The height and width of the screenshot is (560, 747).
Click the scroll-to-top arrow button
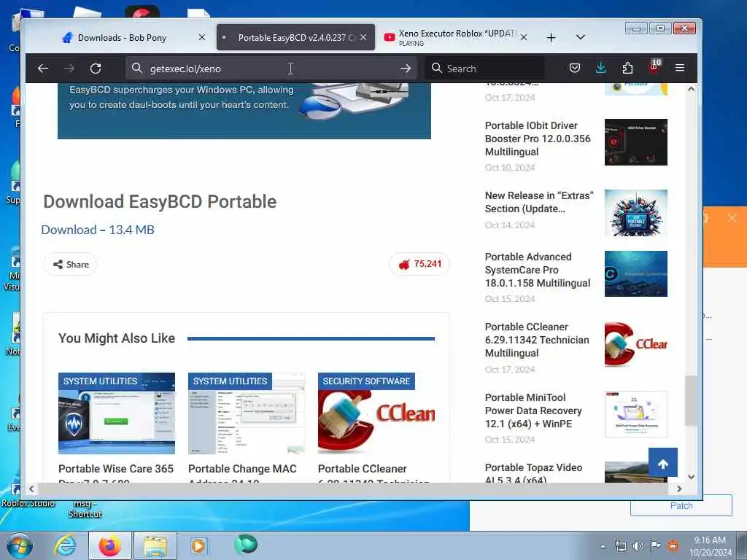click(662, 462)
